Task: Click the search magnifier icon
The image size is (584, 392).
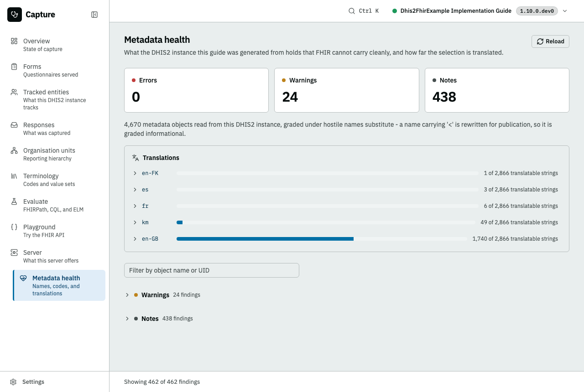Action: (x=352, y=11)
